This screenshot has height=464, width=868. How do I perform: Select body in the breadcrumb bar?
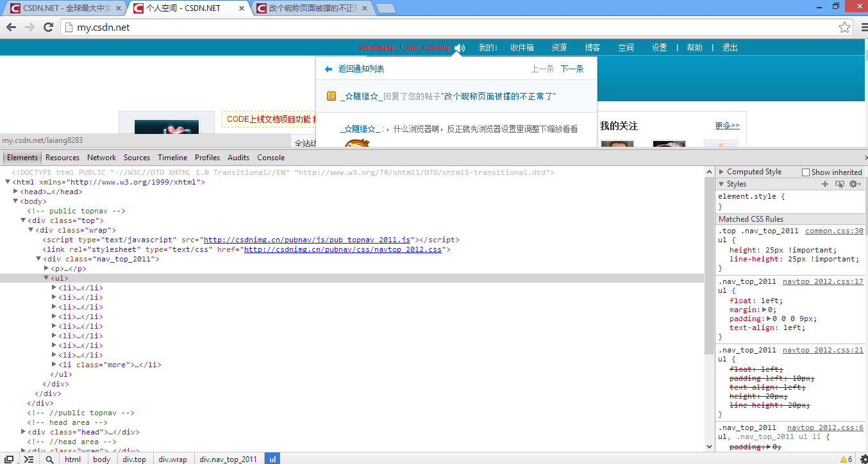click(x=101, y=460)
